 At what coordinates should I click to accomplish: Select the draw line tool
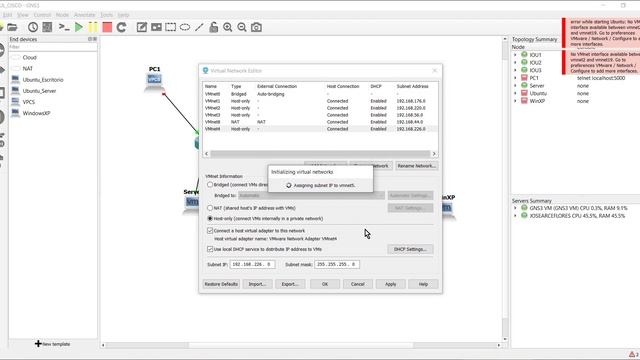(x=199, y=27)
